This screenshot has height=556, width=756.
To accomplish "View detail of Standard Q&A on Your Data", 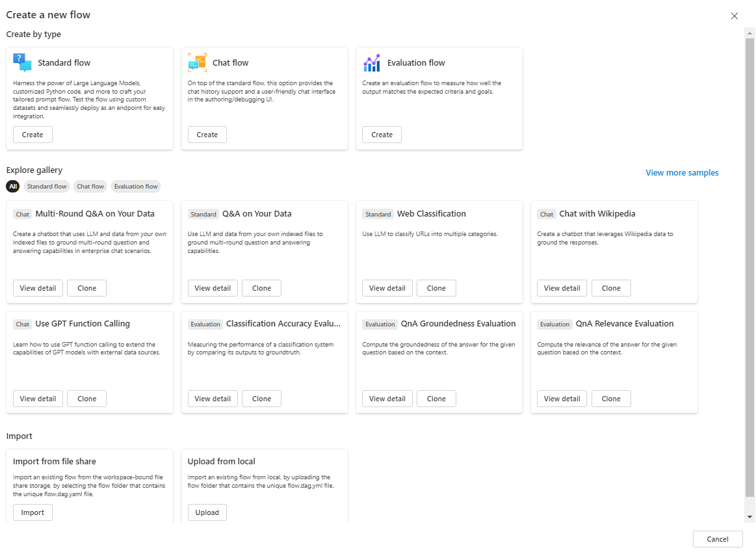I will pos(213,288).
